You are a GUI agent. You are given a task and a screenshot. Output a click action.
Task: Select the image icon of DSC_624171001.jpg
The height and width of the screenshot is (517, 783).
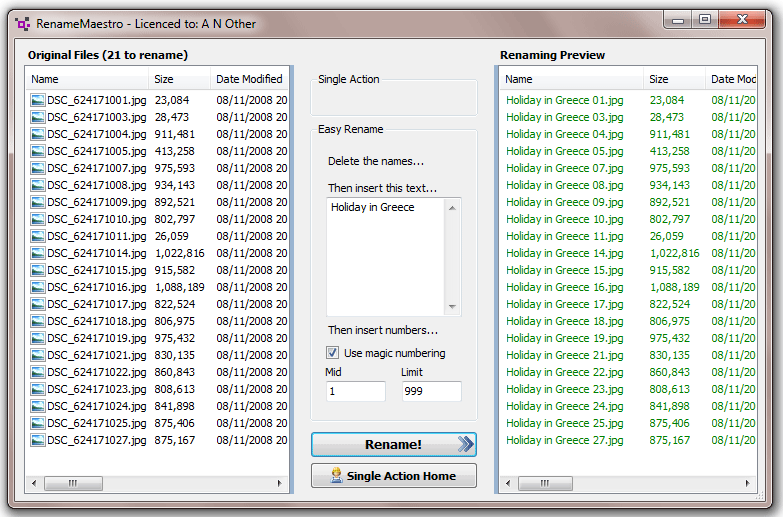[37, 100]
